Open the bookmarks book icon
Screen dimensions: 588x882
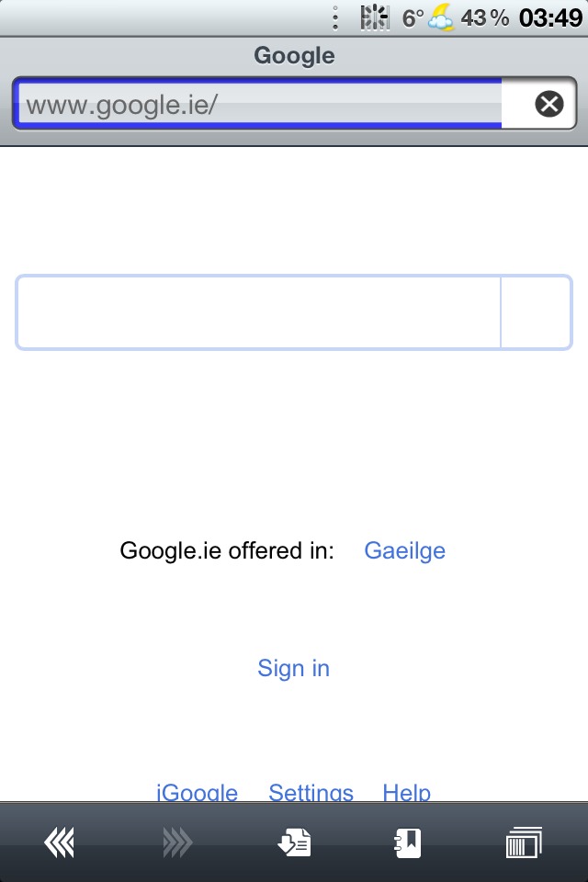(408, 842)
